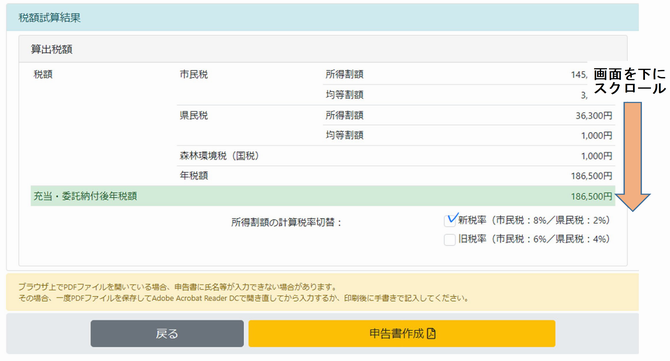Click the 税額 row label
The width and height of the screenshot is (670, 361).
pos(43,74)
